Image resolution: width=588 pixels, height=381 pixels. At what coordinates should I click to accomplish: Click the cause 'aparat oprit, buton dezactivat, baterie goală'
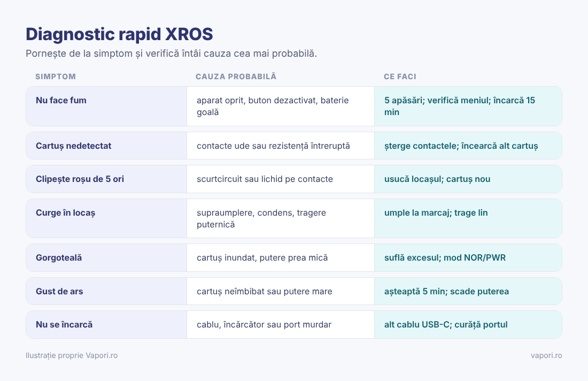[273, 106]
